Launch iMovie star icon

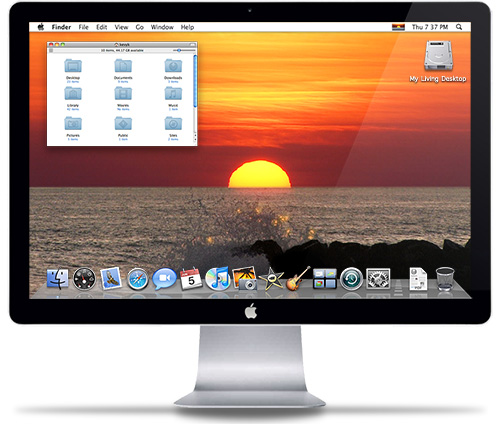[x=271, y=279]
